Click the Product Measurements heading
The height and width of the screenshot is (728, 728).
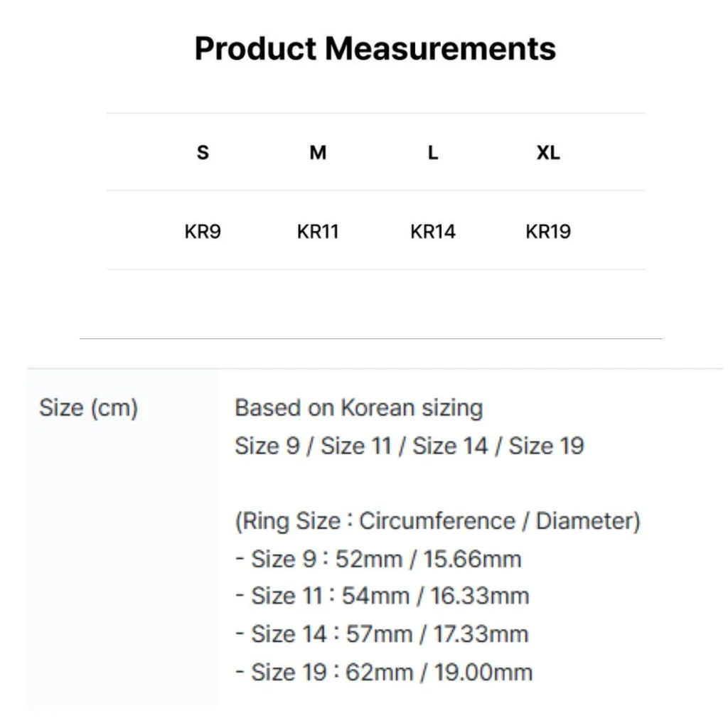(375, 48)
